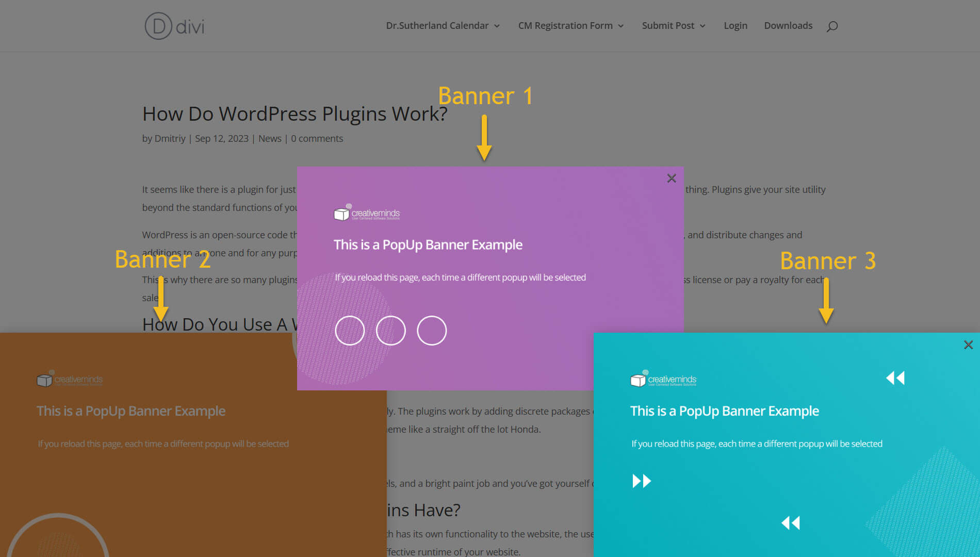Image resolution: width=980 pixels, height=557 pixels.
Task: Open the Submit Post dropdown menu
Action: pos(673,26)
